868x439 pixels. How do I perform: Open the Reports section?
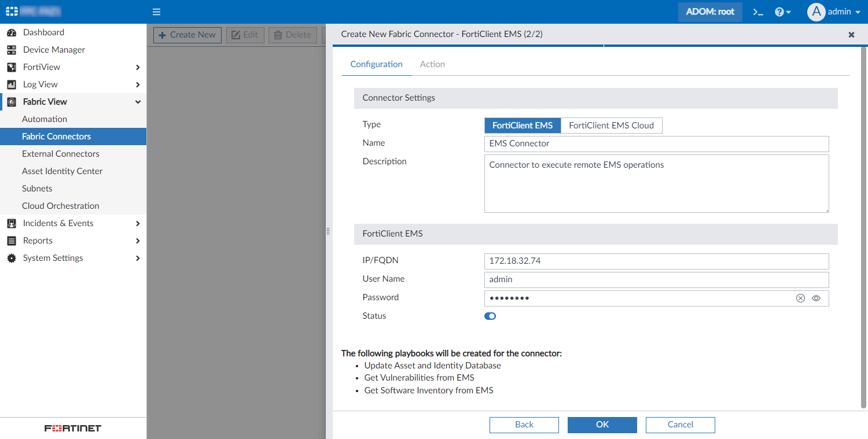(x=38, y=241)
